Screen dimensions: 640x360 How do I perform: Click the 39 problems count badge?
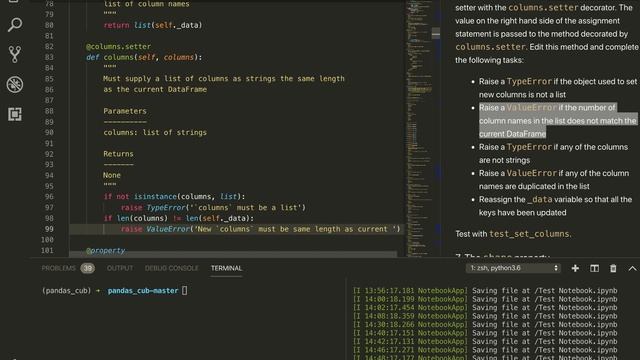tap(87, 268)
